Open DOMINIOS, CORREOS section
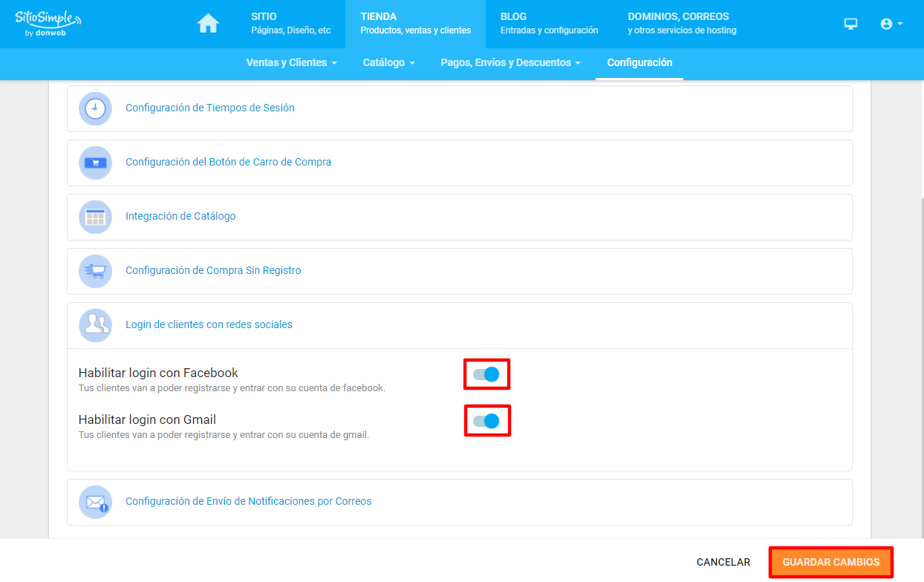The height and width of the screenshot is (582, 924). [682, 24]
